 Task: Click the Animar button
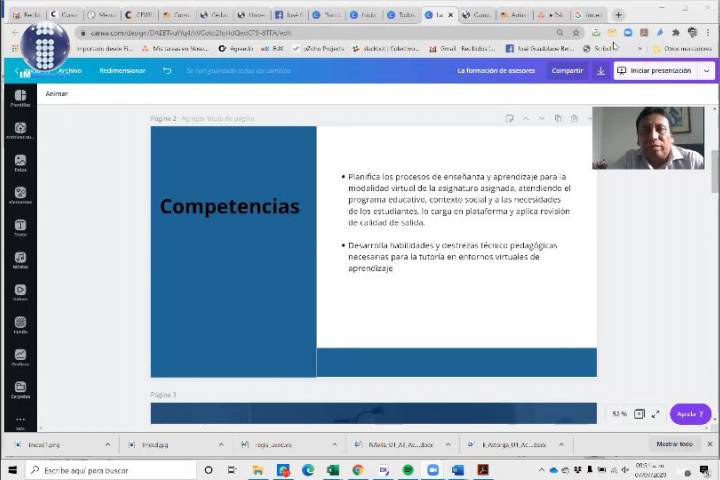click(57, 93)
